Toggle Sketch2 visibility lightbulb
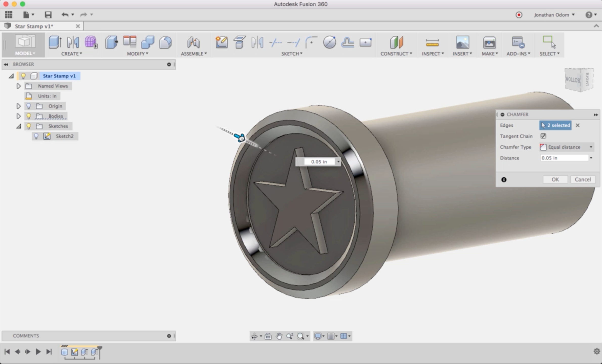The height and width of the screenshot is (364, 602). click(x=36, y=136)
